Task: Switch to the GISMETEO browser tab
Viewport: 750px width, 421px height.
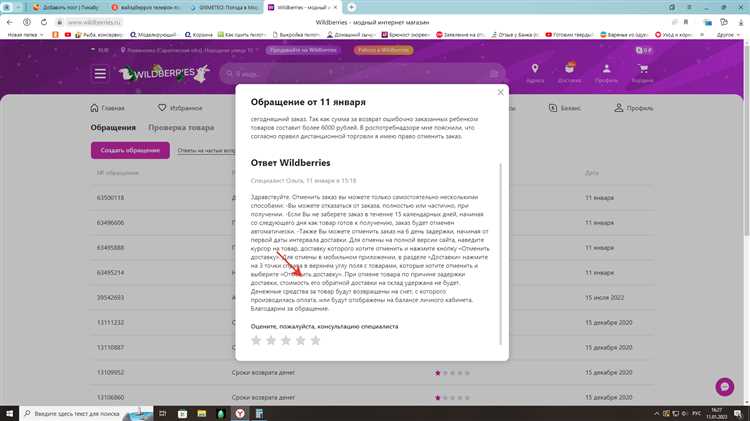Action: (224, 8)
